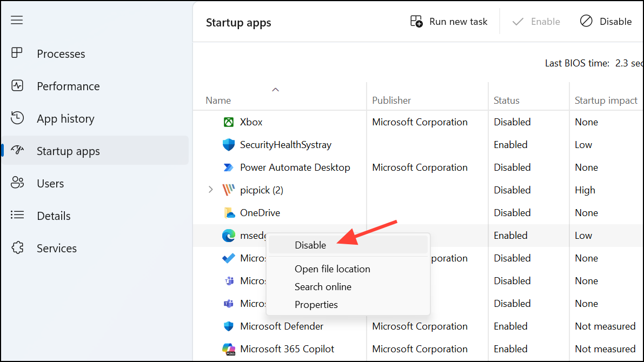Select Search online in the context menu
The image size is (644, 362).
coord(323,286)
